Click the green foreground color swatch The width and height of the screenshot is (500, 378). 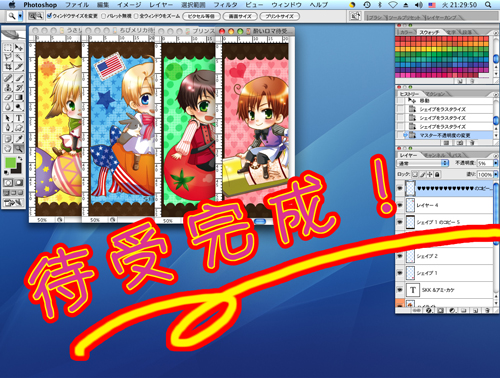[x=10, y=163]
